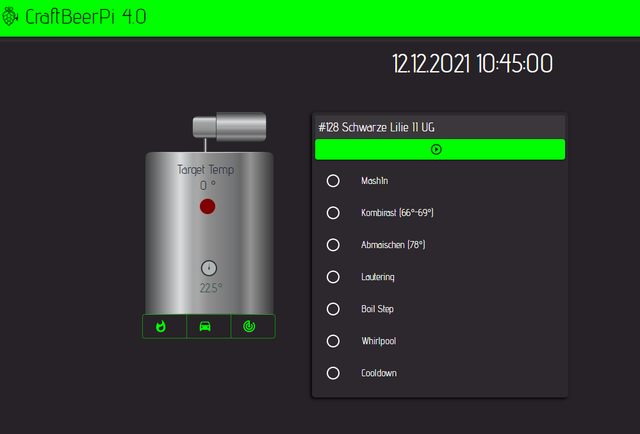Click the car icon under the kettle

(205, 326)
